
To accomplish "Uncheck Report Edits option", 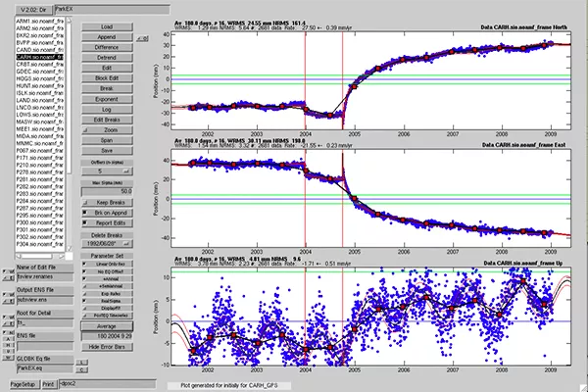I will pyautogui.click(x=107, y=223).
